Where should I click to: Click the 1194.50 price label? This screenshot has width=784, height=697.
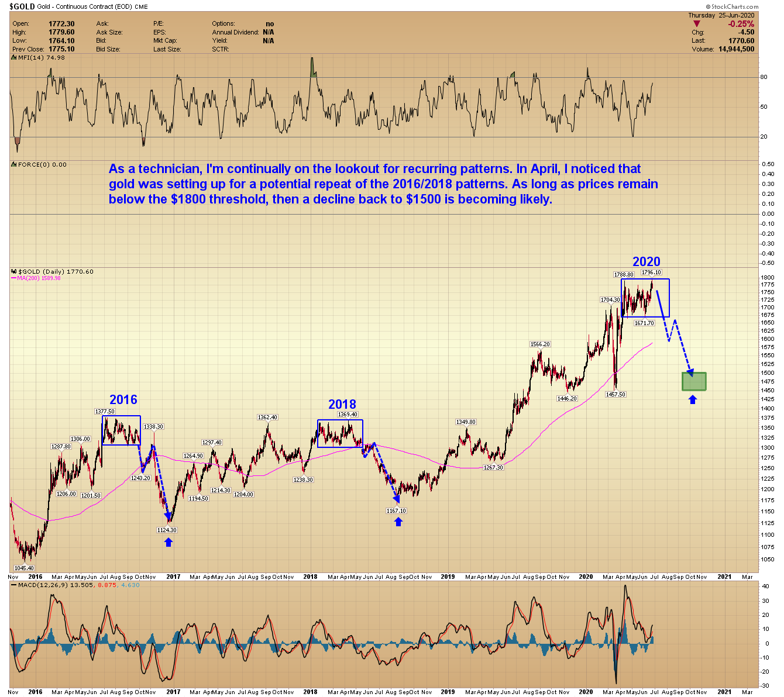(x=198, y=498)
